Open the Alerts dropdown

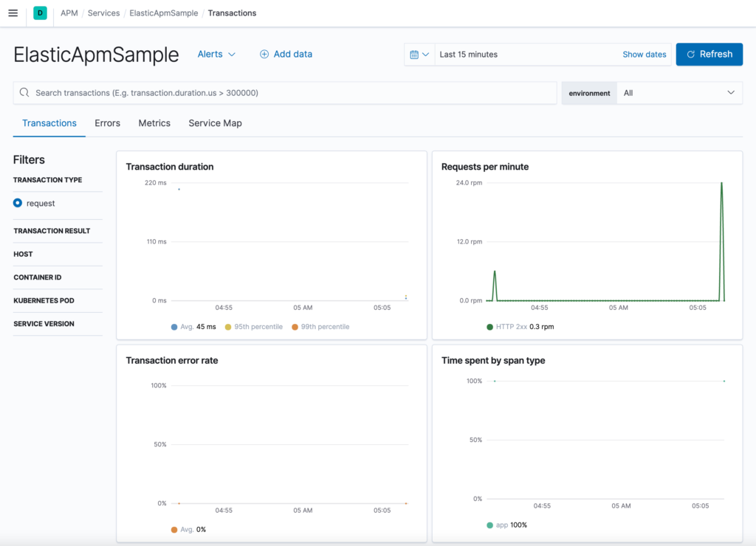pos(216,55)
